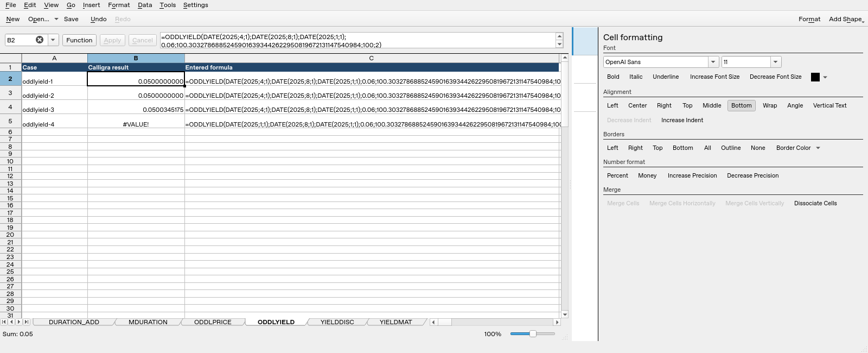Click horizontal scrollbar left arrow

pos(433,322)
